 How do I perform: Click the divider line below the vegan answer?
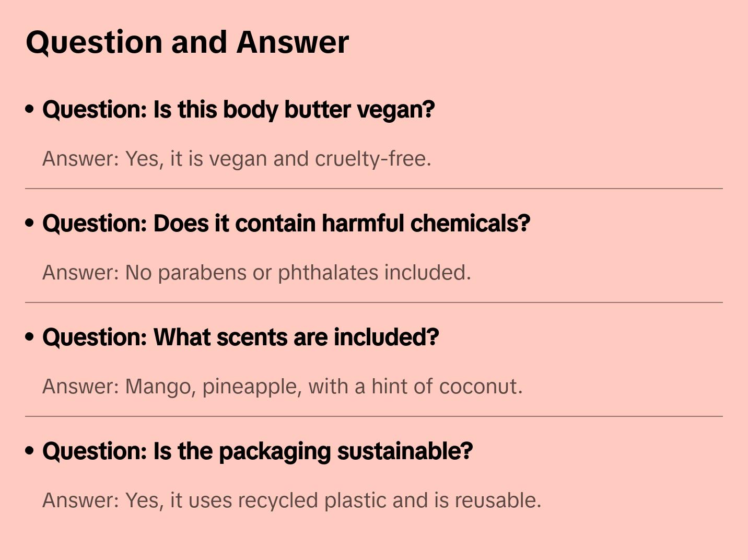374,189
